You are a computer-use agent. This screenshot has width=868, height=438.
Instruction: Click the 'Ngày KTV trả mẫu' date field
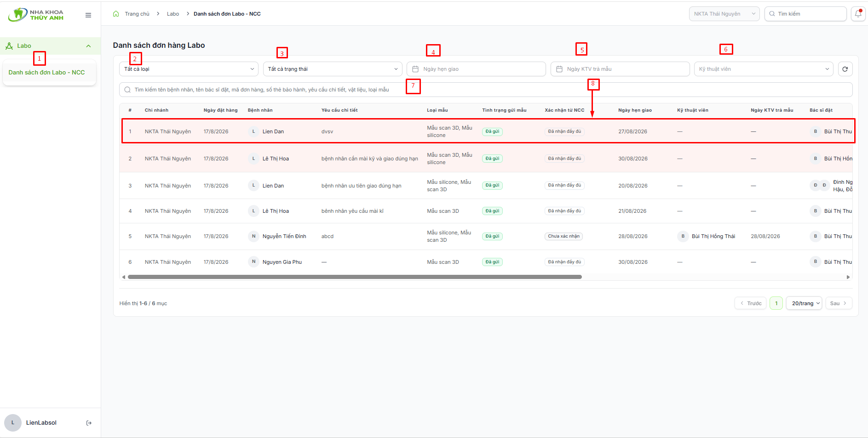point(620,69)
